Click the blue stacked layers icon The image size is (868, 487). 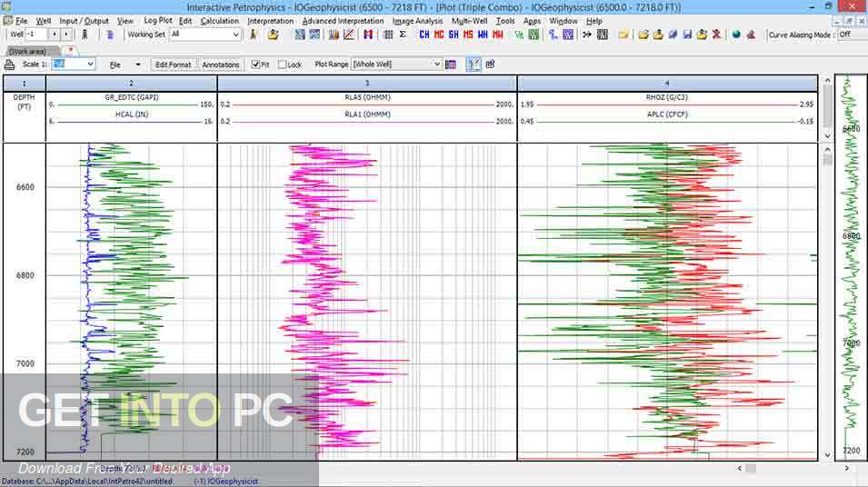click(110, 35)
